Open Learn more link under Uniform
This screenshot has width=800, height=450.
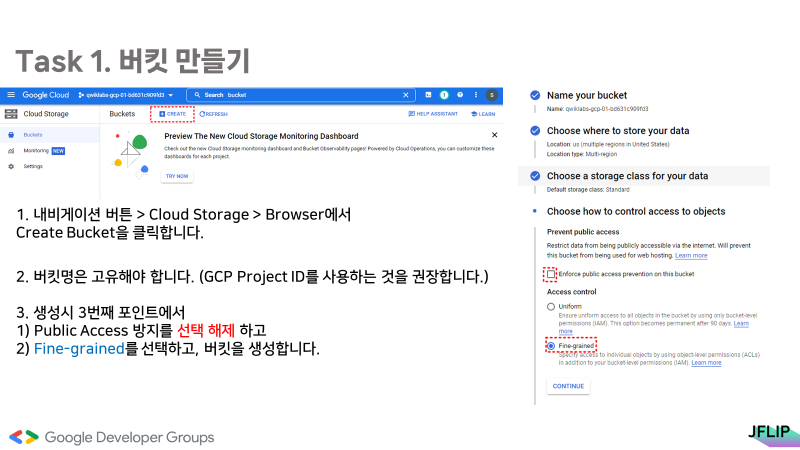[741, 323]
